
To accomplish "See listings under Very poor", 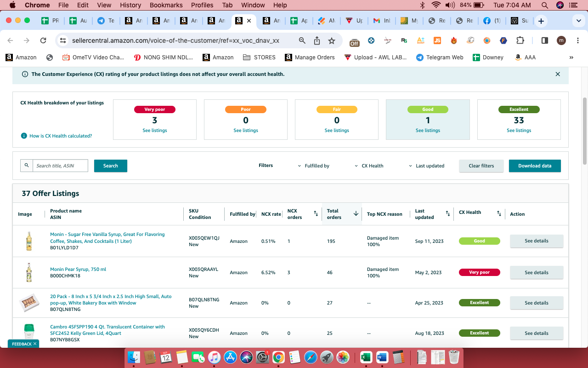I will pyautogui.click(x=155, y=131).
